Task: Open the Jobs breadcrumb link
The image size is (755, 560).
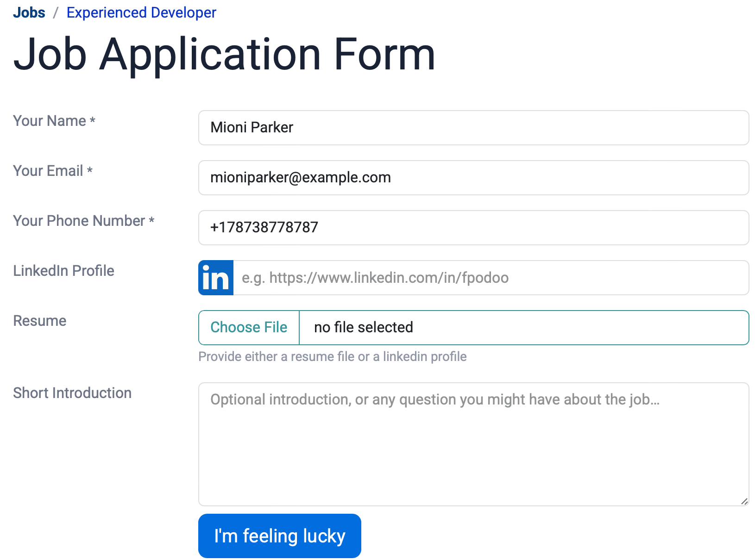Action: [29, 12]
